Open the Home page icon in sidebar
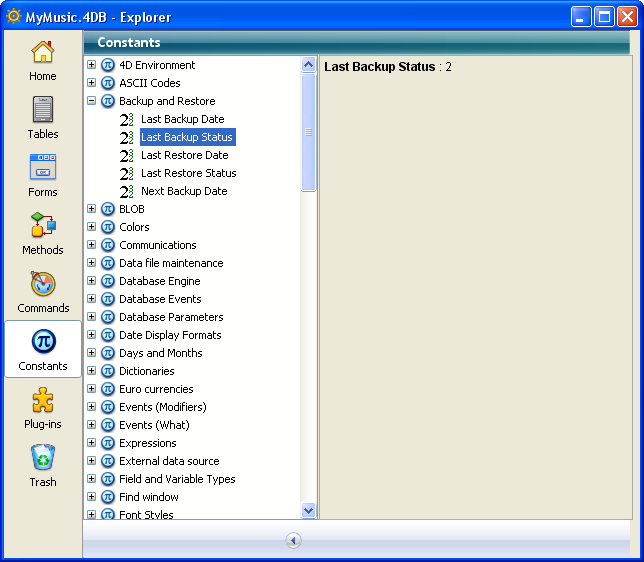This screenshot has height=562, width=644. click(x=43, y=53)
